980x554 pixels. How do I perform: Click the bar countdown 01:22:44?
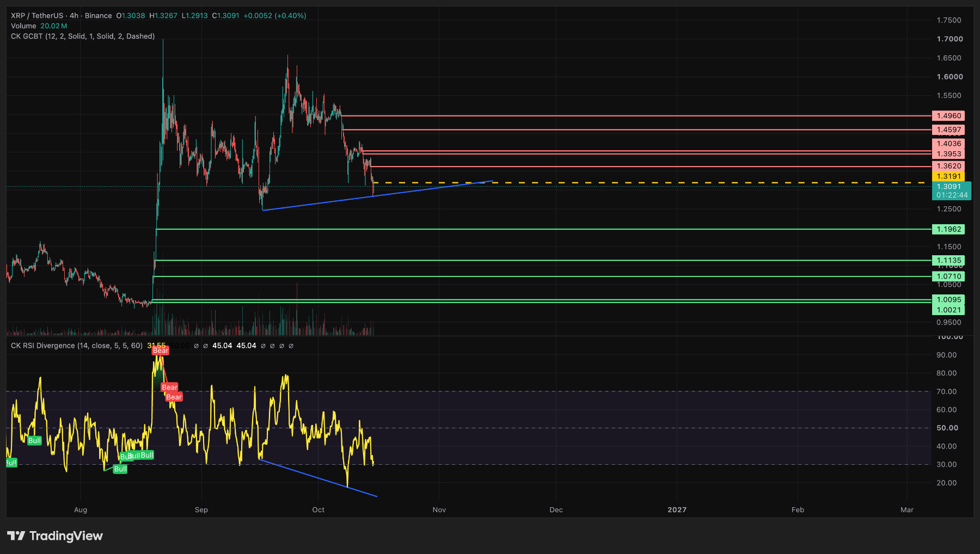click(952, 195)
